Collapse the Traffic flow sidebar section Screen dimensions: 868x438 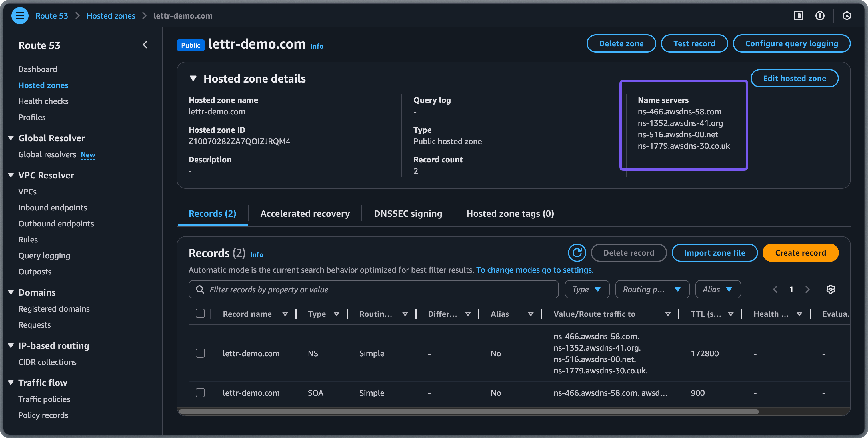[11, 382]
